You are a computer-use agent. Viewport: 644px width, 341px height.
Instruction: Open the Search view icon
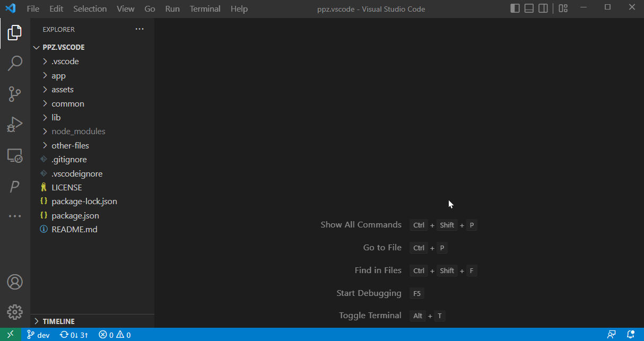(x=15, y=63)
